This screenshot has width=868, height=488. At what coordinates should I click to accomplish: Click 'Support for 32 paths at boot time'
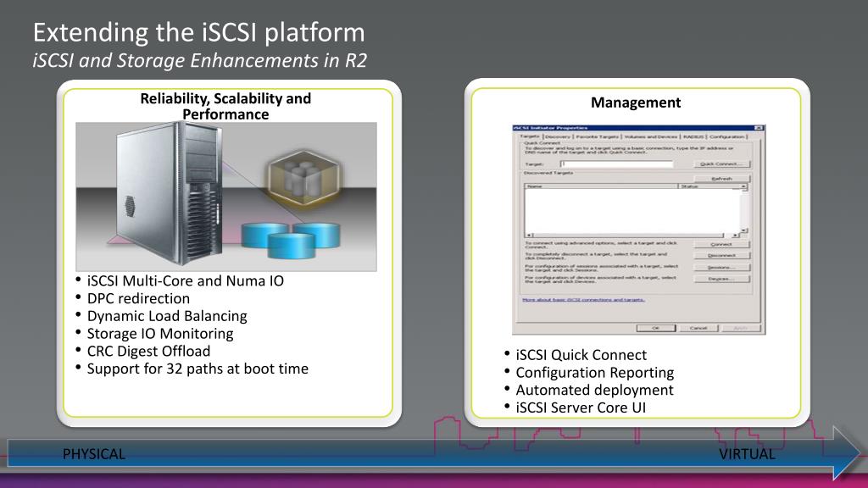tap(198, 369)
